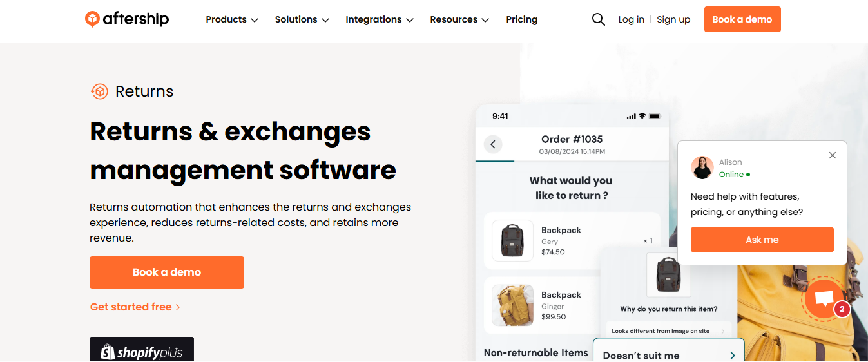Screen dimensions: 868x362
Task: Follow the Get started free link
Action: (x=135, y=307)
